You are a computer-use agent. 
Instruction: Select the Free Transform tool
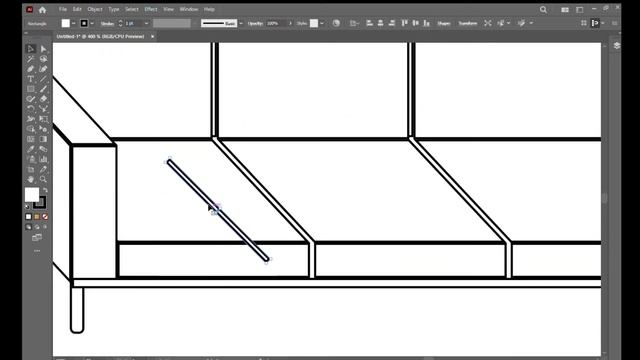(43, 119)
